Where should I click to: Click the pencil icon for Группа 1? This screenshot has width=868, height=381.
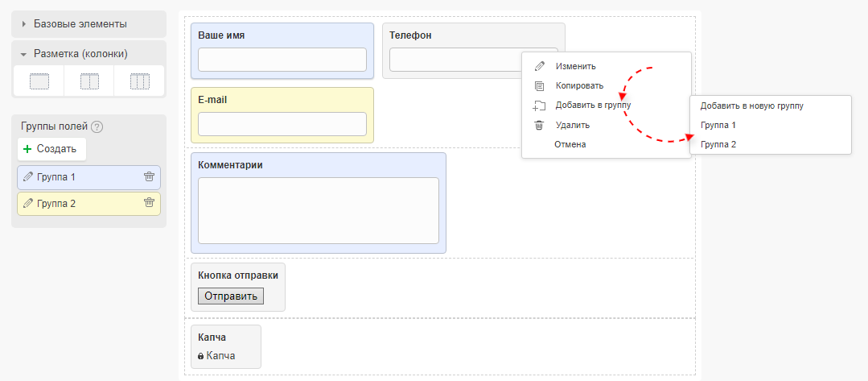coord(28,177)
